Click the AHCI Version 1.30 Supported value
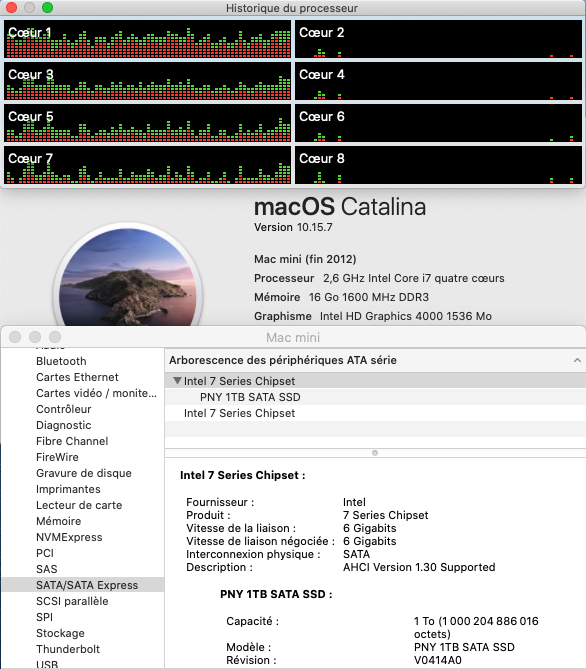The width and height of the screenshot is (586, 669). coord(419,567)
